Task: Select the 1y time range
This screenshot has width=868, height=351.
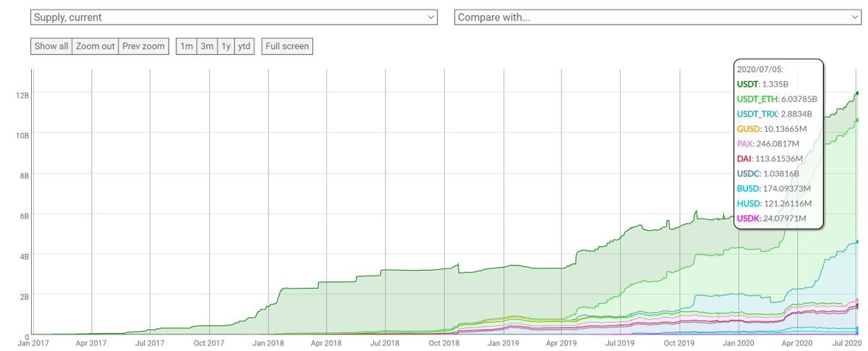Action: coord(226,46)
